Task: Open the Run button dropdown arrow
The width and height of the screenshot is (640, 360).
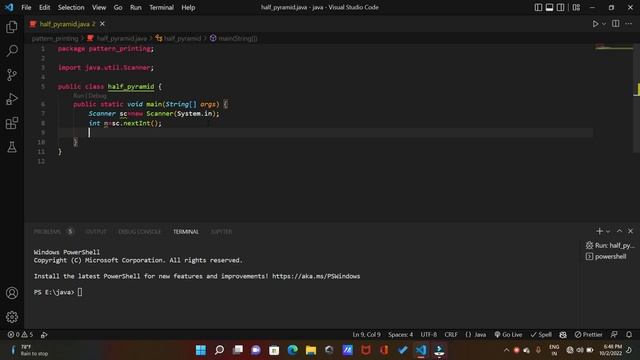Action: point(604,24)
